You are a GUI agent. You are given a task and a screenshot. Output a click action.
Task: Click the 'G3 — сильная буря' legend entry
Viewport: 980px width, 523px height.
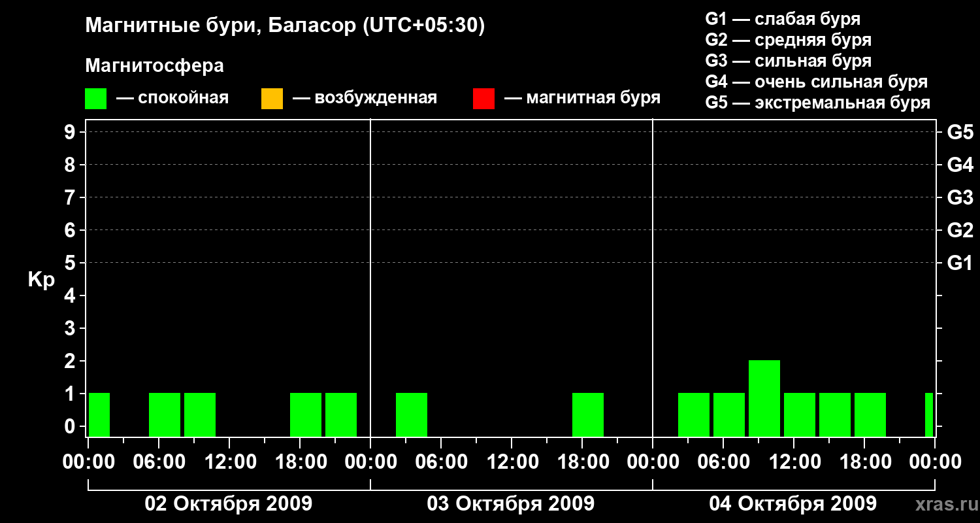pyautogui.click(x=789, y=61)
